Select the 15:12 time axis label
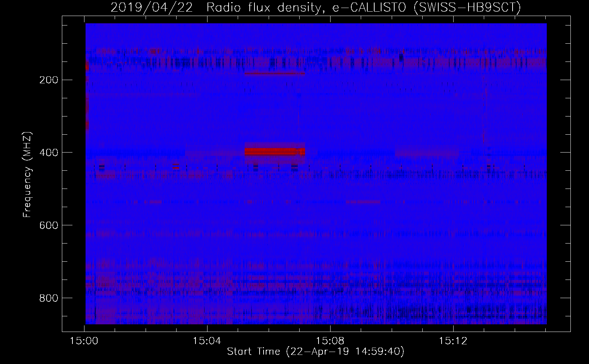The image size is (589, 364). coord(453,341)
